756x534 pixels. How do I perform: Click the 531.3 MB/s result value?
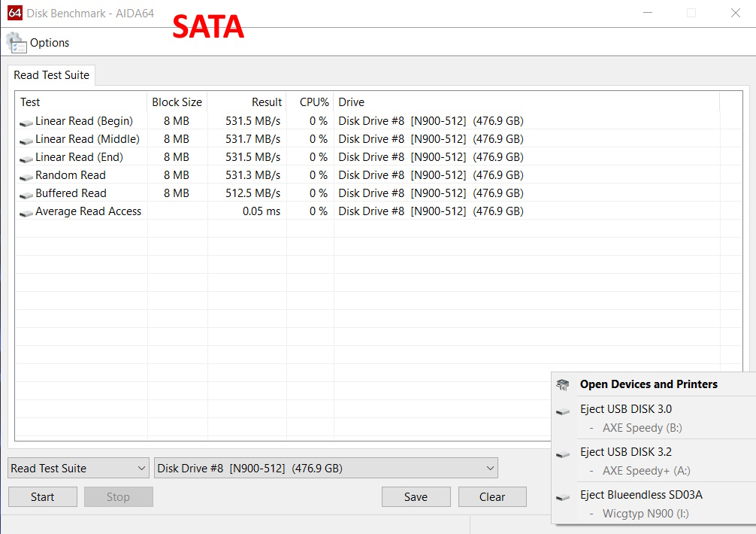253,175
